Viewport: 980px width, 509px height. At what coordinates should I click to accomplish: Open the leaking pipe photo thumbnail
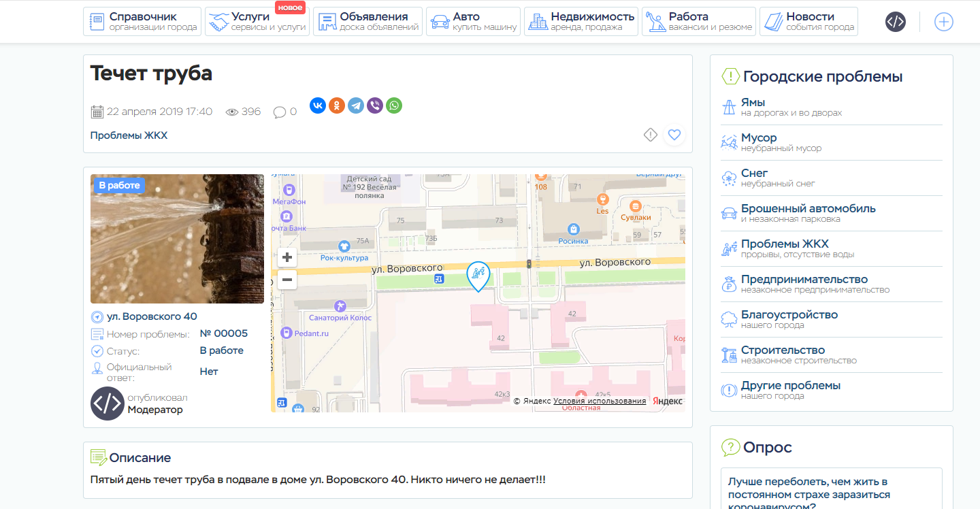pyautogui.click(x=177, y=239)
